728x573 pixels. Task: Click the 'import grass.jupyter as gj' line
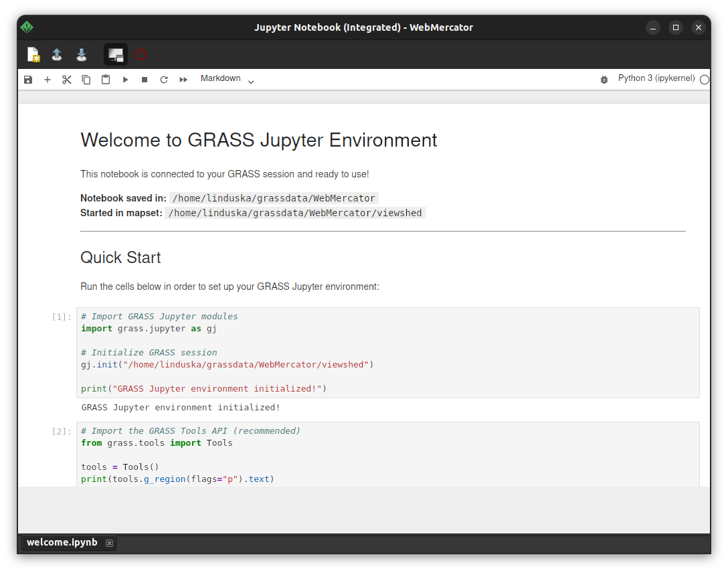(x=149, y=329)
